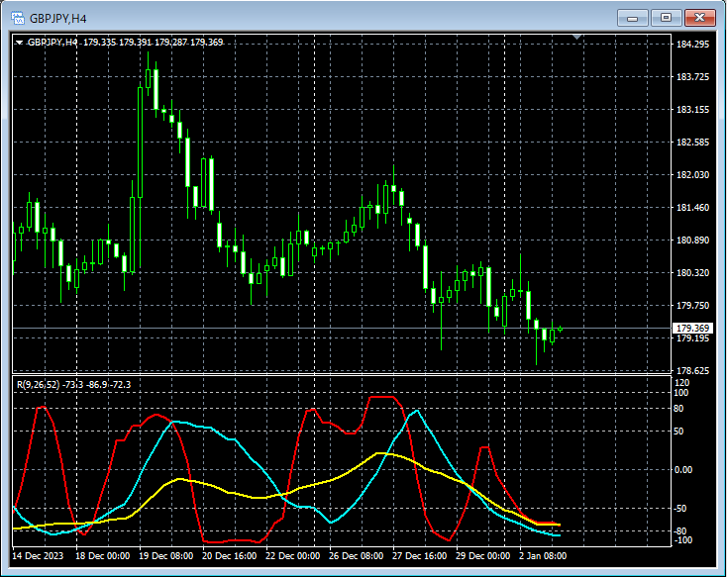The width and height of the screenshot is (728, 577).
Task: Click the 2 Jan 08:00 time label
Action: click(543, 555)
